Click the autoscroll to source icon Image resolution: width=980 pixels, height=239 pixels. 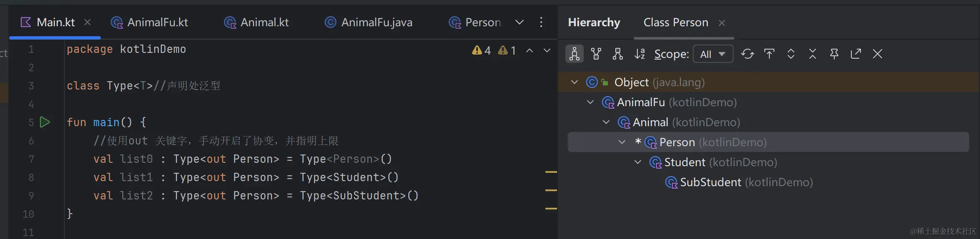click(769, 54)
